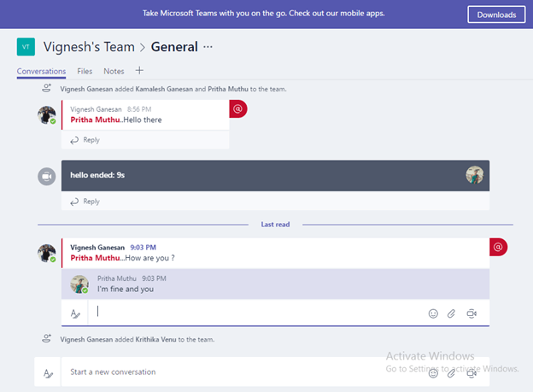This screenshot has height=392, width=533.
Task: Click the @ mention badge on the How are you message
Action: coord(498,247)
